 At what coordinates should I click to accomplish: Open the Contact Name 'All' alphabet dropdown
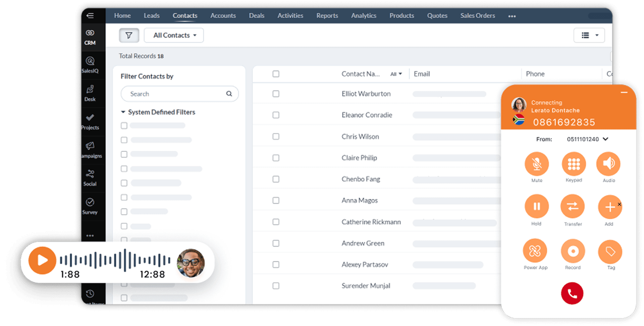pos(396,74)
